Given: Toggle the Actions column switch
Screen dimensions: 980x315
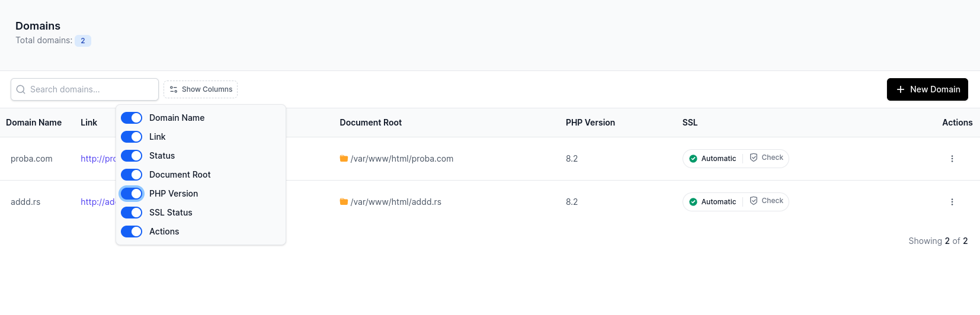Looking at the screenshot, I should (x=132, y=232).
